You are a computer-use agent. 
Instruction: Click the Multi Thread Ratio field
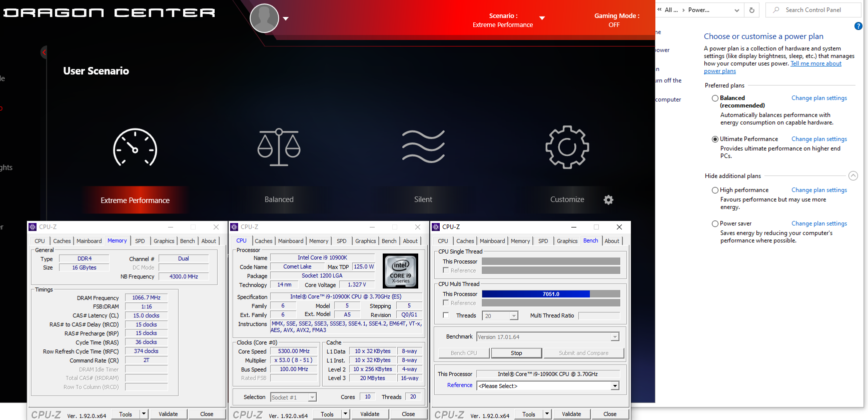click(599, 315)
